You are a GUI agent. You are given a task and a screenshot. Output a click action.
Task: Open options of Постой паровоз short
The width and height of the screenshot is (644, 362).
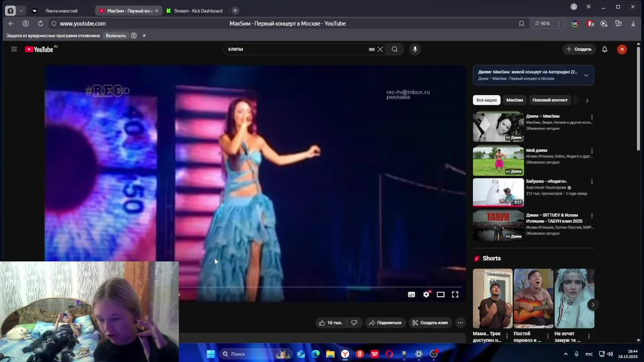[548, 336]
